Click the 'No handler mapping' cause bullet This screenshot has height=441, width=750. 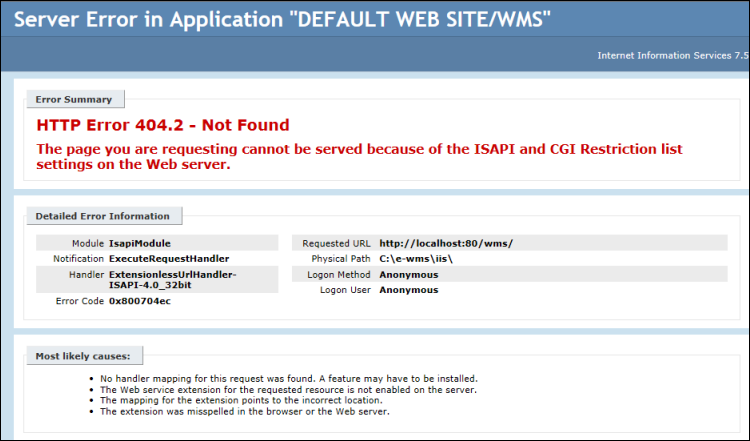[289, 379]
